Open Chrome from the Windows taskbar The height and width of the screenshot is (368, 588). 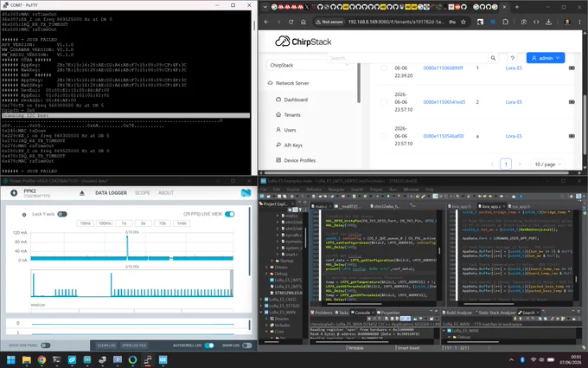(x=42, y=360)
